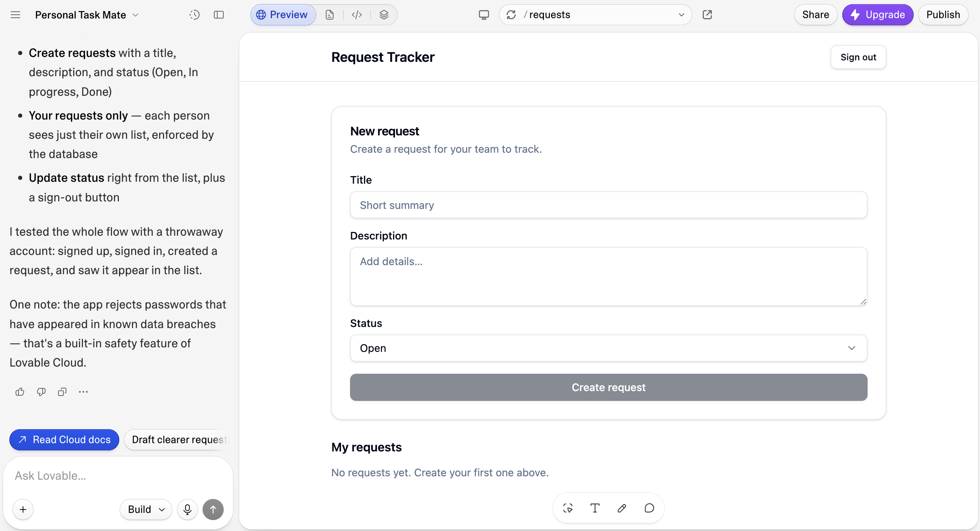Click the Request Tracker page title
The width and height of the screenshot is (980, 531).
383,57
